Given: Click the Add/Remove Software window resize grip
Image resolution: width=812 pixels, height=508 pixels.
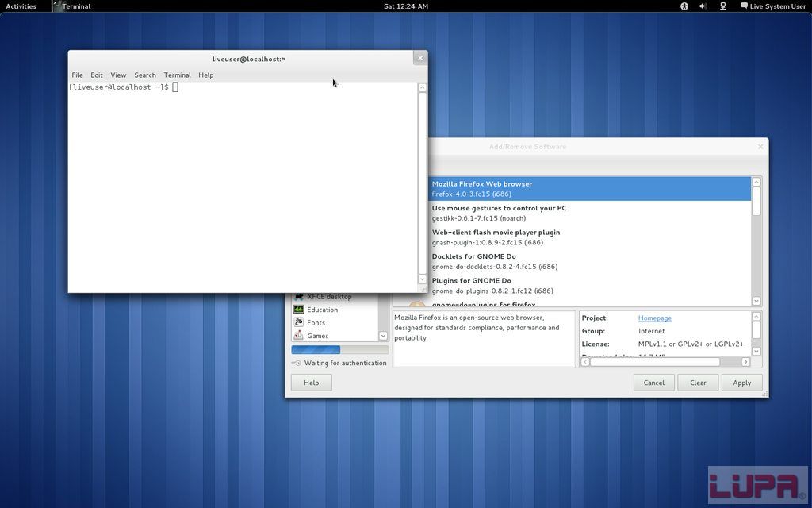Looking at the screenshot, I should point(765,394).
